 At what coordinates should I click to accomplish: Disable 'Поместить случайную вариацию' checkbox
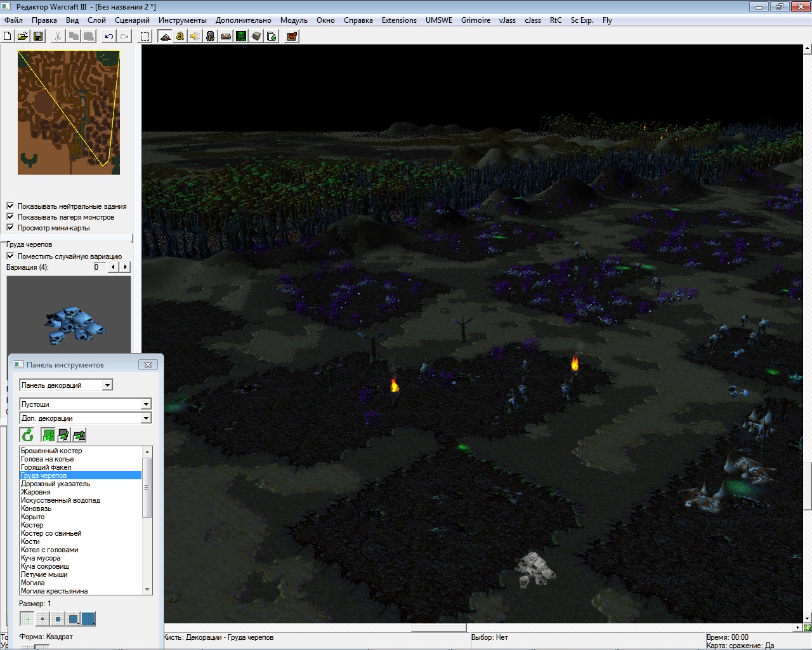pyautogui.click(x=10, y=256)
